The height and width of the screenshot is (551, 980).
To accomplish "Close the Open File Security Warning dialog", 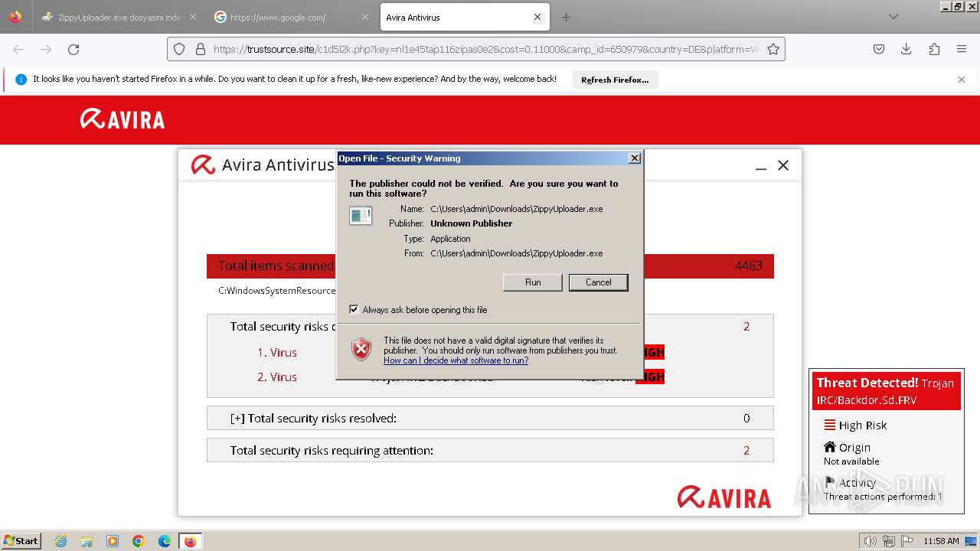I will pyautogui.click(x=634, y=158).
